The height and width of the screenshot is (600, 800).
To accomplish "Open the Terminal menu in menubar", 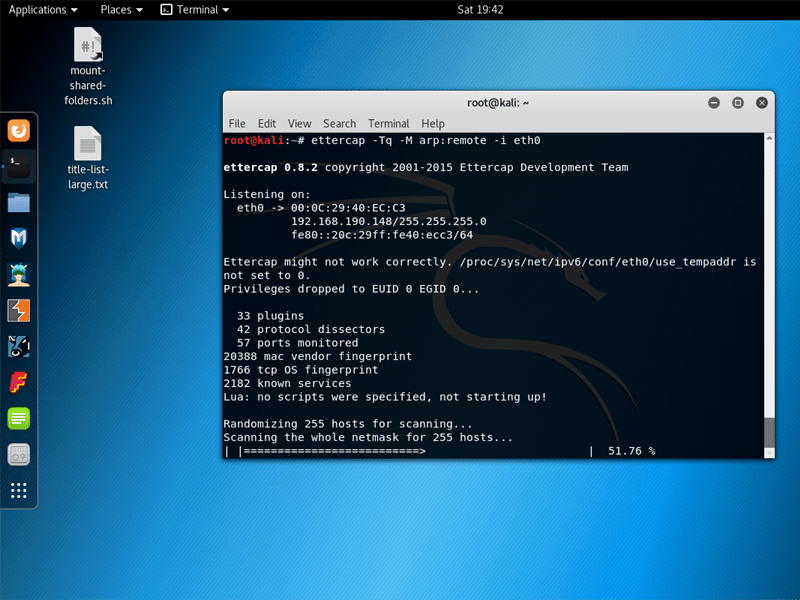I will tap(388, 123).
